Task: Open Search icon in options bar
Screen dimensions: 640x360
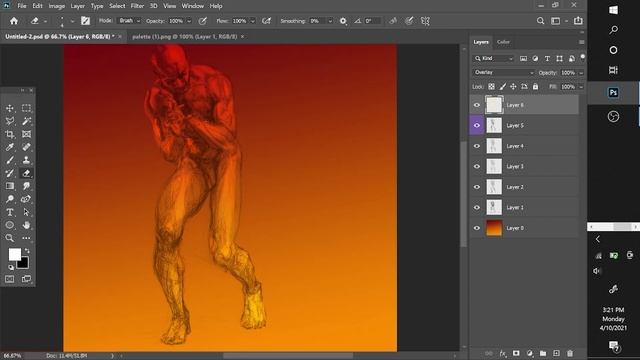Action: point(540,21)
